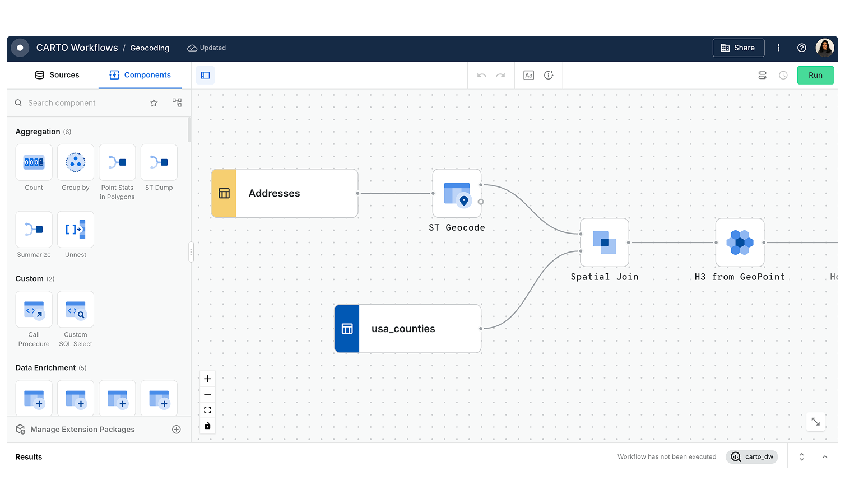Image resolution: width=845 pixels, height=504 pixels.
Task: Open the user profile avatar
Action: point(825,48)
